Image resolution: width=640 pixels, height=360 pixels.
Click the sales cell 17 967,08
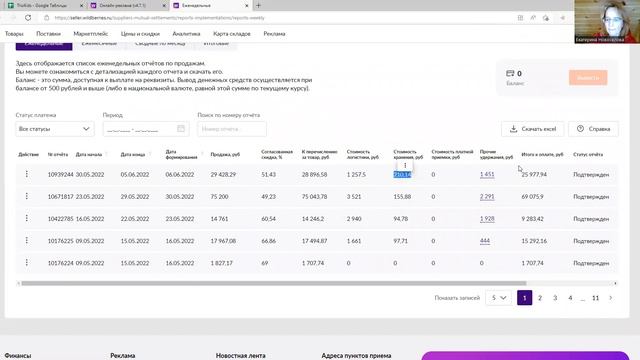coord(223,241)
